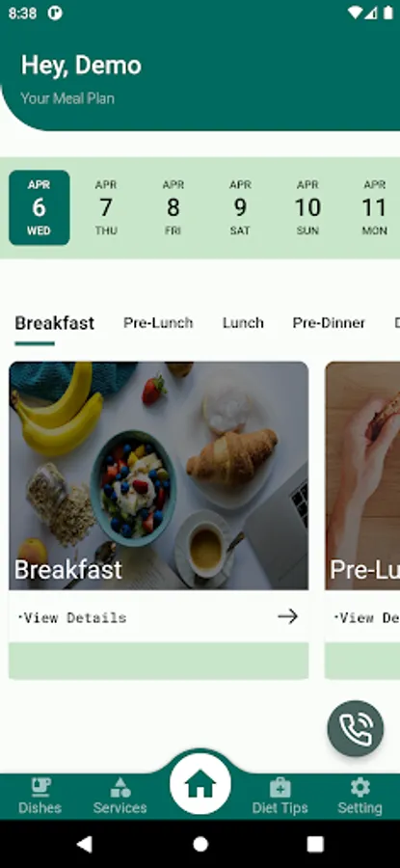Open the Setting gear icon
The image size is (400, 868).
pos(360,786)
